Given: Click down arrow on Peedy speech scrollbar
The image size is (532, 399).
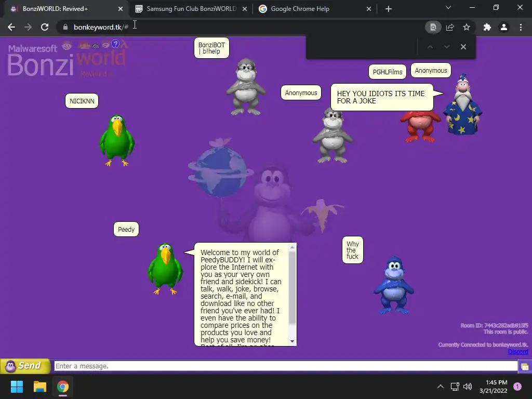Looking at the screenshot, I should pos(292,341).
